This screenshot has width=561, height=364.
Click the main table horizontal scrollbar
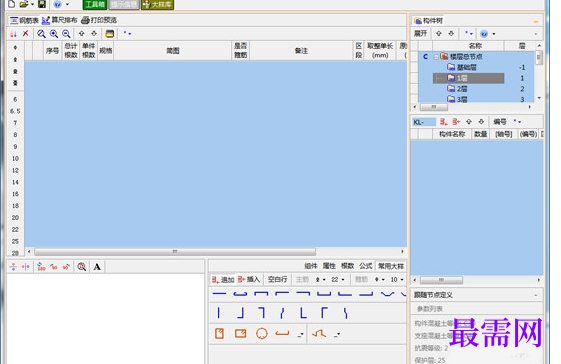175,252
